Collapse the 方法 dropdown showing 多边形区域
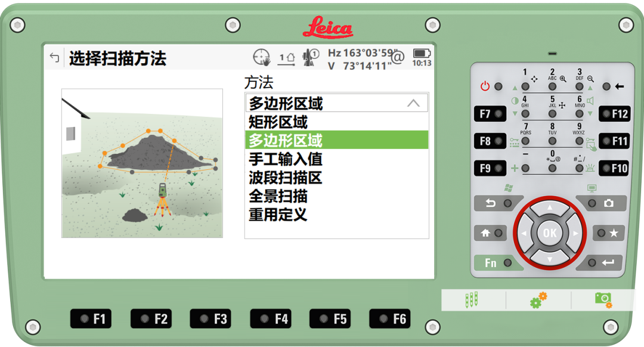This screenshot has width=644, height=347. click(336, 103)
